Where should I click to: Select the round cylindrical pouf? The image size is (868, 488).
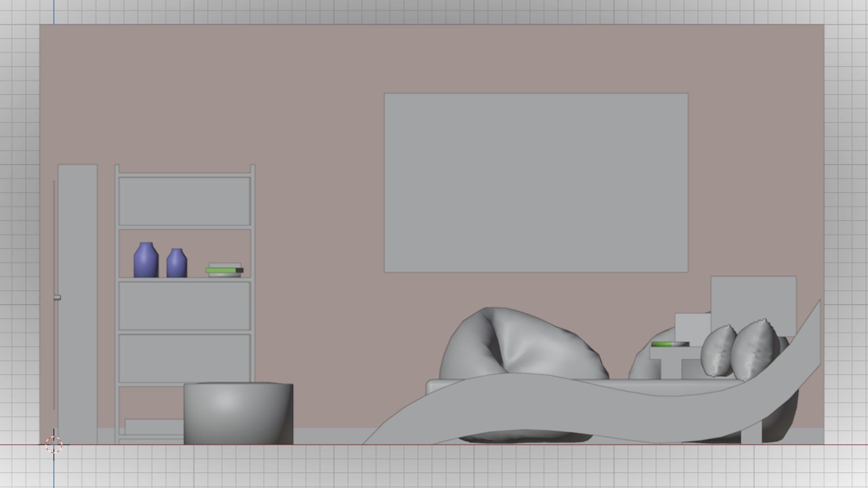pos(238,413)
